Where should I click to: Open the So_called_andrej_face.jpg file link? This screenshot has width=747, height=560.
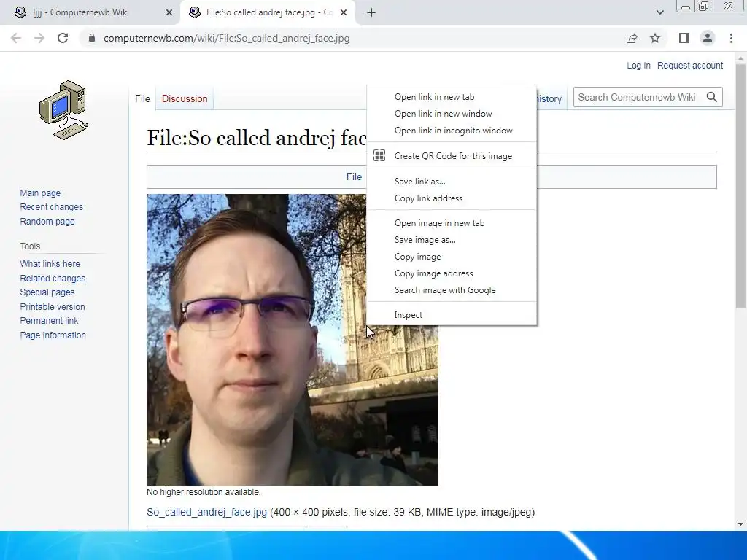(x=206, y=512)
